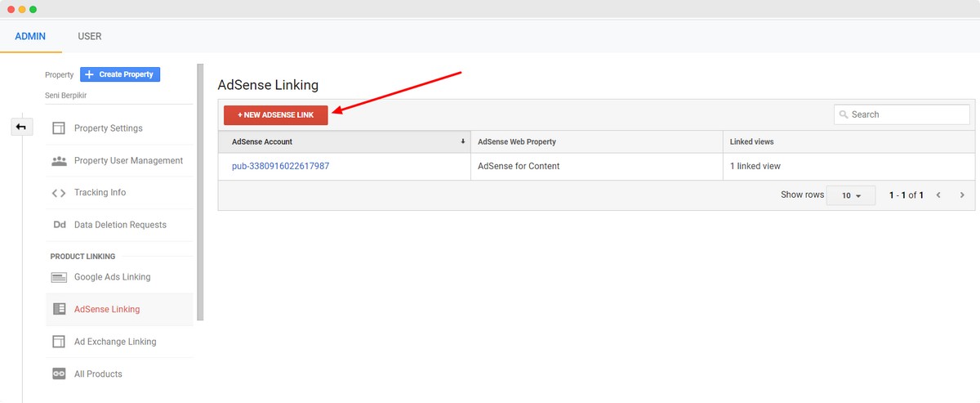Viewport: 980px width, 403px height.
Task: Open pub-3380916022617987 account link
Action: 280,166
